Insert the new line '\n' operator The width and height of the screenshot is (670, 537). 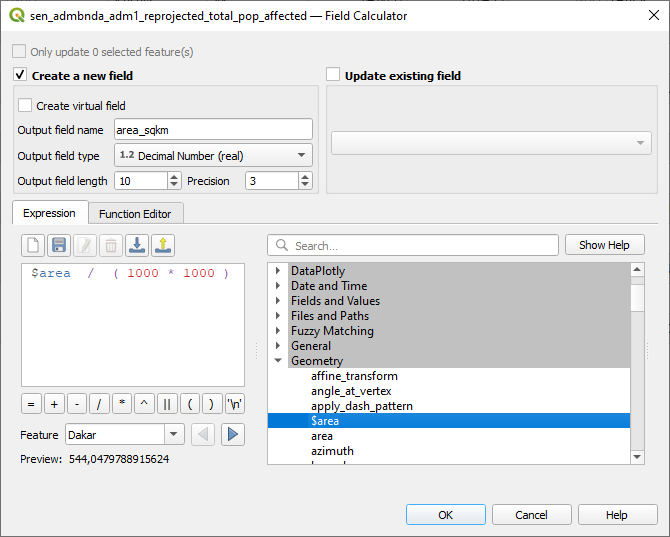click(235, 404)
